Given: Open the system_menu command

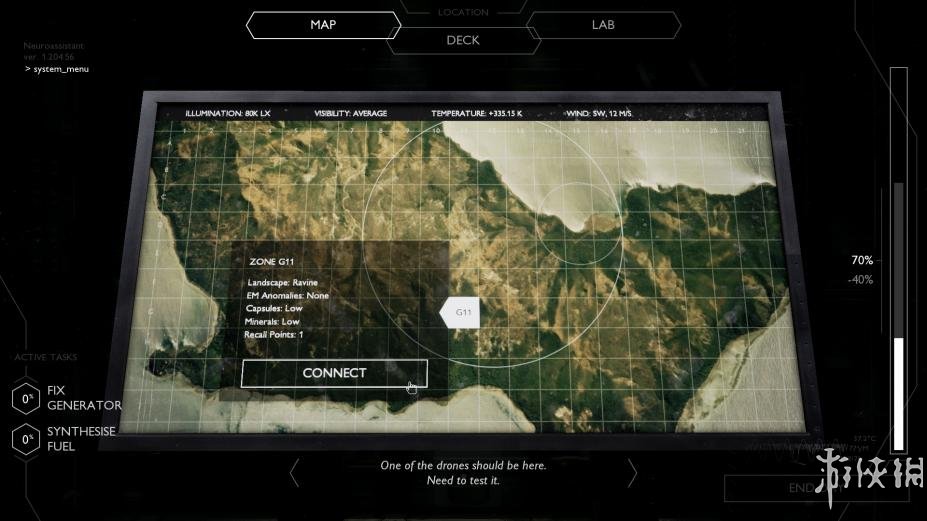Looking at the screenshot, I should [x=57, y=69].
